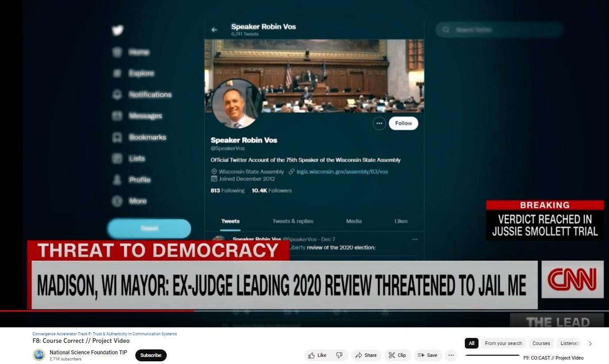This screenshot has width=609, height=364.
Task: Select the Tweets tab
Action: (x=230, y=221)
